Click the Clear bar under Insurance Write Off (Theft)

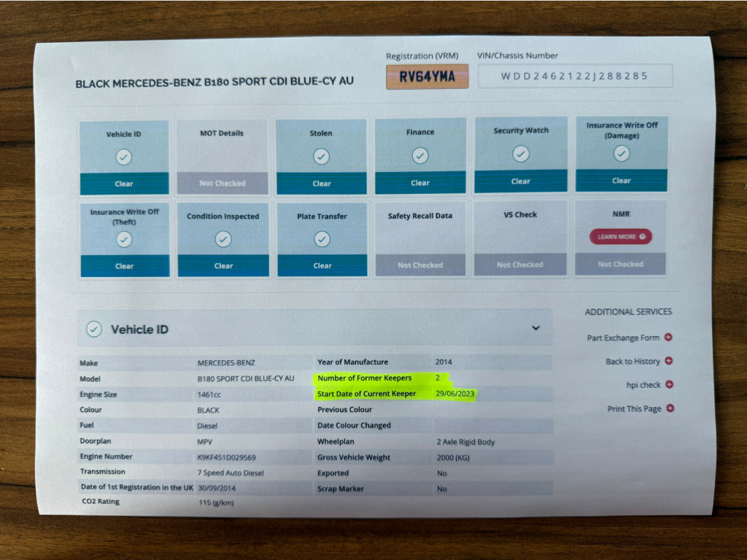pyautogui.click(x=124, y=266)
